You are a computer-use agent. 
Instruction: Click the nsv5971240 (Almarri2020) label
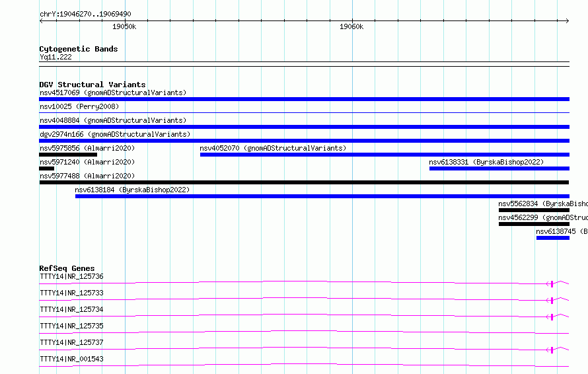pyautogui.click(x=87, y=162)
